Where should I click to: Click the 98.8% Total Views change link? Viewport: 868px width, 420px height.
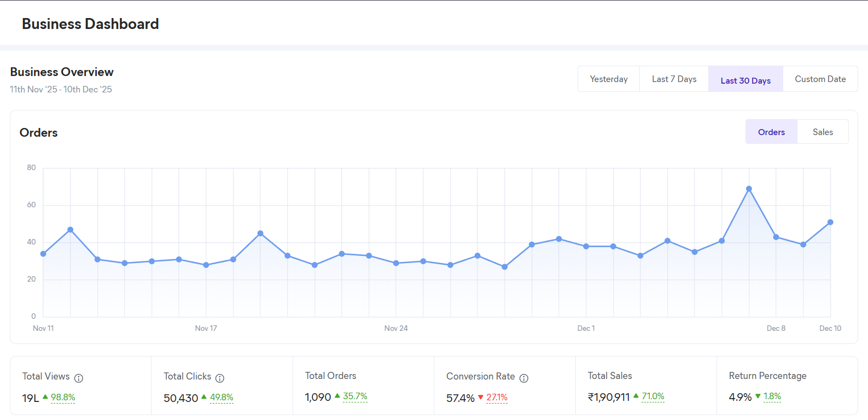[63, 398]
